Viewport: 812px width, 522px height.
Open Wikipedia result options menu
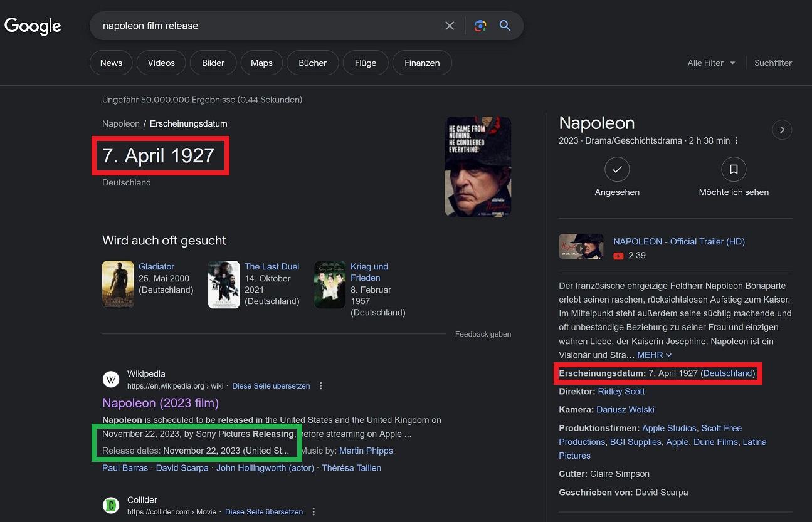coord(321,386)
